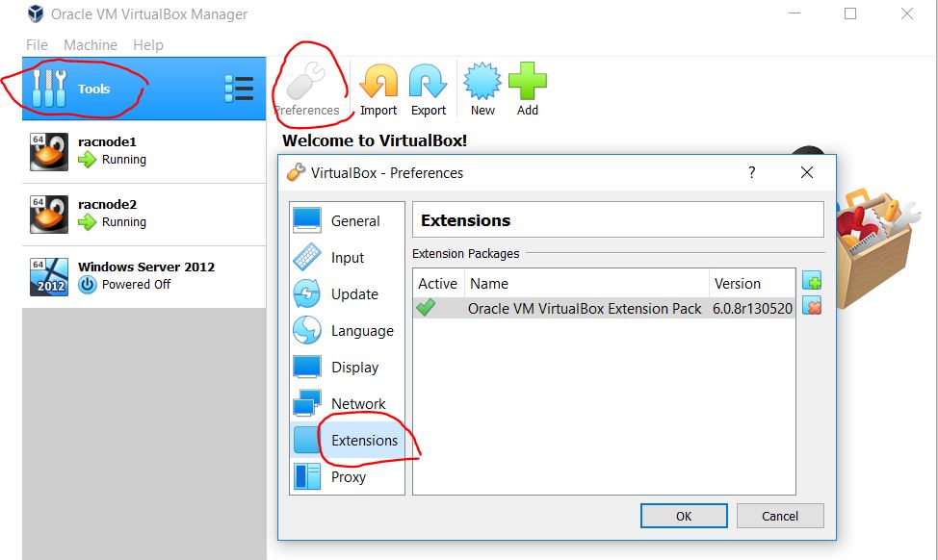938x560 pixels.
Task: Open the Help menu
Action: (150, 44)
